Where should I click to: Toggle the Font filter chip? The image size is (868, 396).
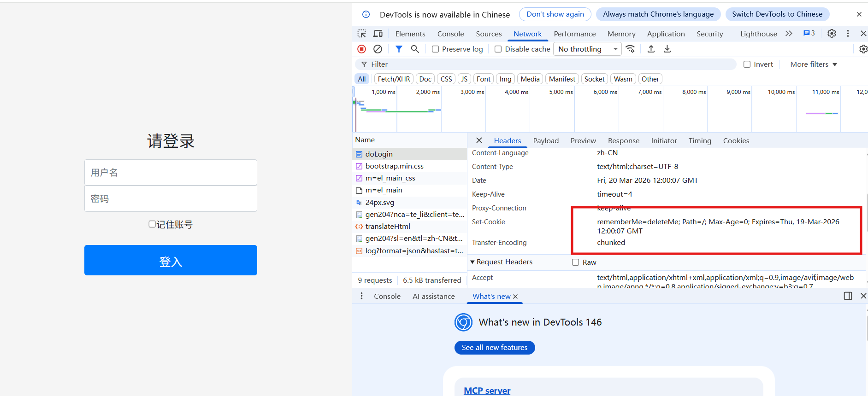click(483, 79)
